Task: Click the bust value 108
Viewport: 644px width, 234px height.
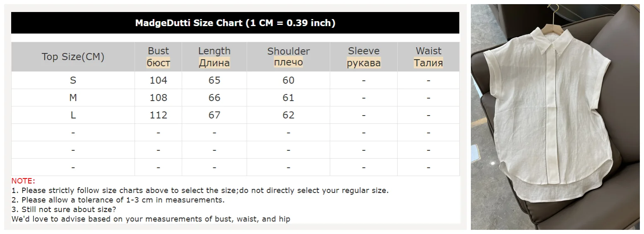Action: 158,98
